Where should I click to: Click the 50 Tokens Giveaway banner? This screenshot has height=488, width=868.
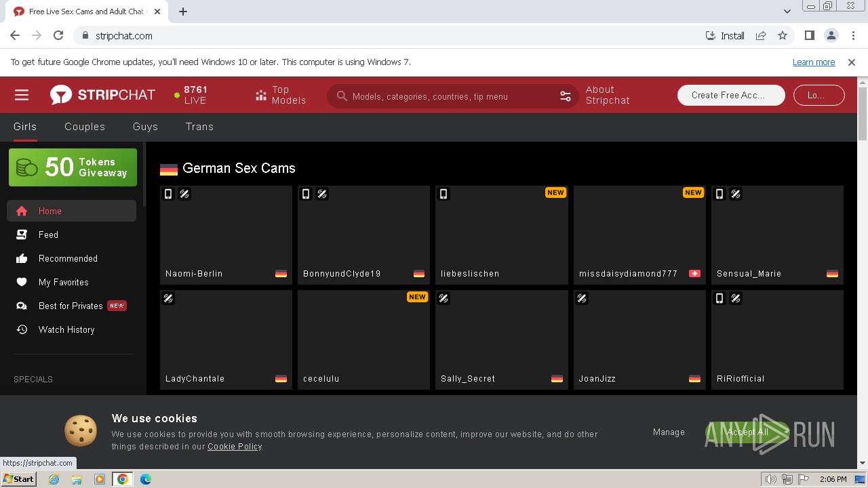click(x=73, y=167)
